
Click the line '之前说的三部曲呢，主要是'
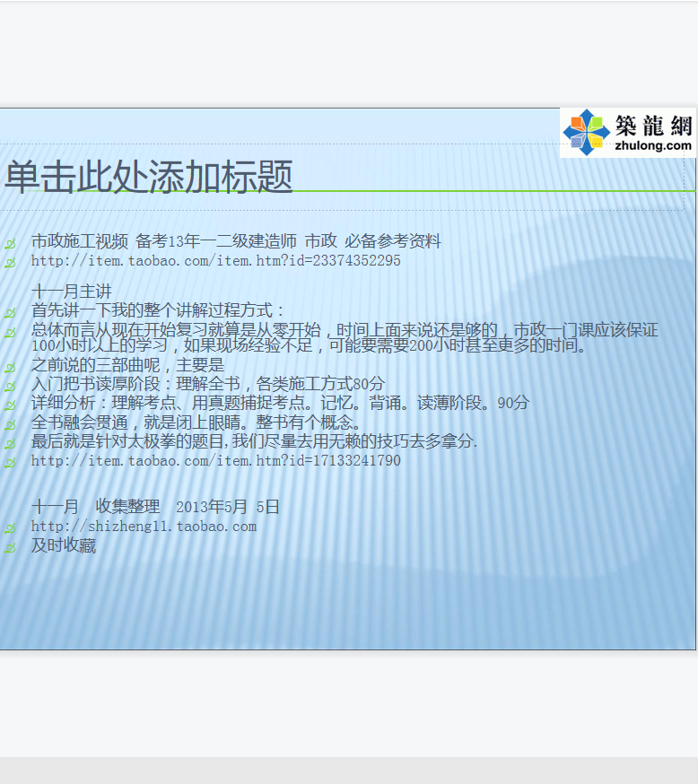[x=127, y=365]
